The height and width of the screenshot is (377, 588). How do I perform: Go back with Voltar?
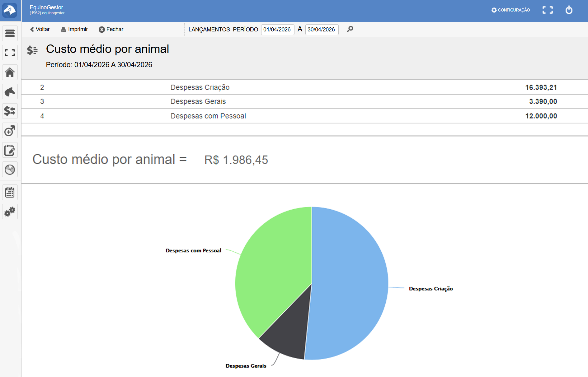[40, 29]
